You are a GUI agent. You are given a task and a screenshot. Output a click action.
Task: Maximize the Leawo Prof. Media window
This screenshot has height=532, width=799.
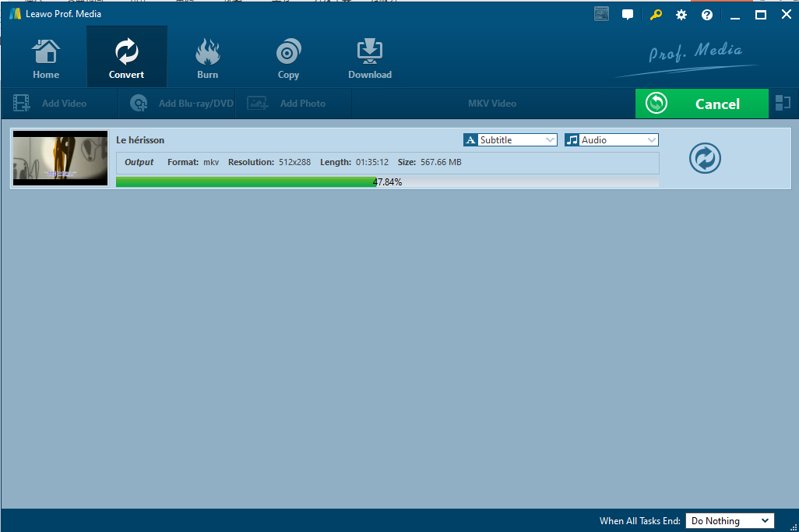[760, 15]
